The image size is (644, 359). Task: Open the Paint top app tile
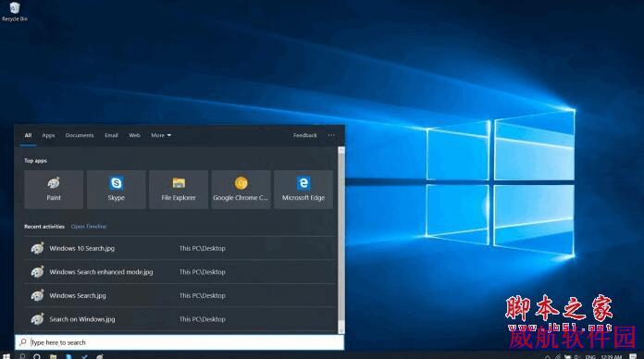click(x=54, y=190)
